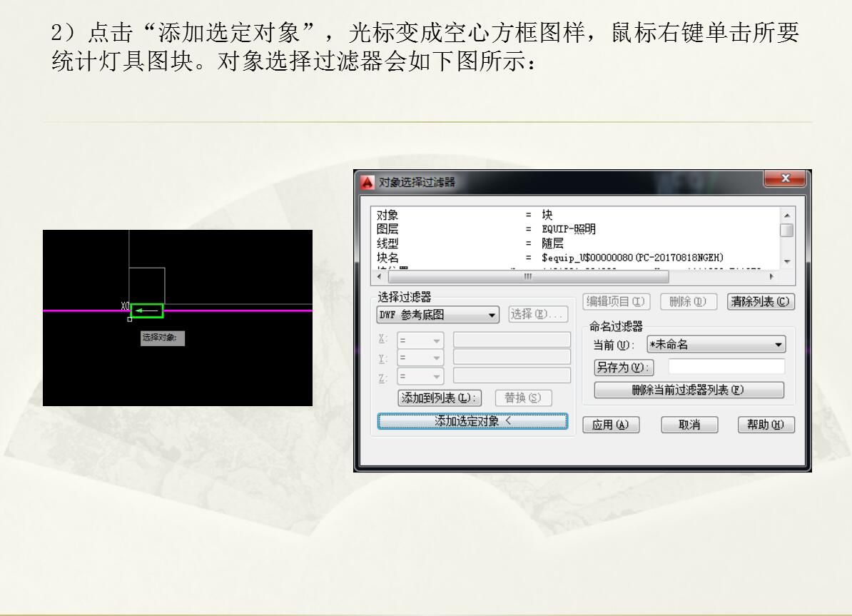This screenshot has width=852, height=616.
Task: Open 帮助 for the filter dialog
Action: tap(765, 425)
